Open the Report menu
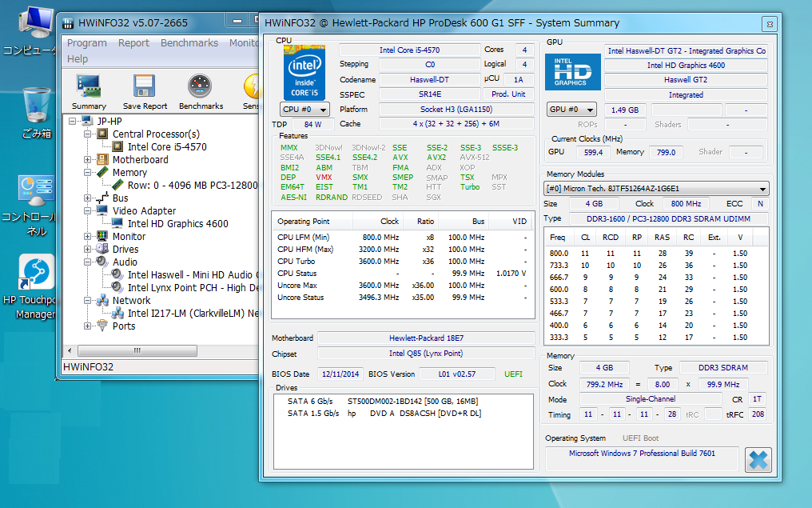 pos(133,43)
